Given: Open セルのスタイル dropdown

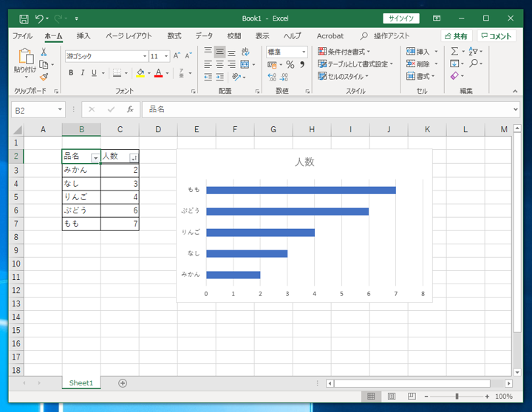Looking at the screenshot, I should (x=343, y=76).
